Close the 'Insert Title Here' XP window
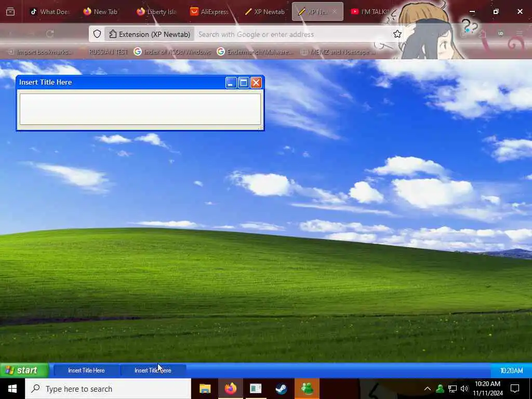This screenshot has width=532, height=399. point(256,83)
